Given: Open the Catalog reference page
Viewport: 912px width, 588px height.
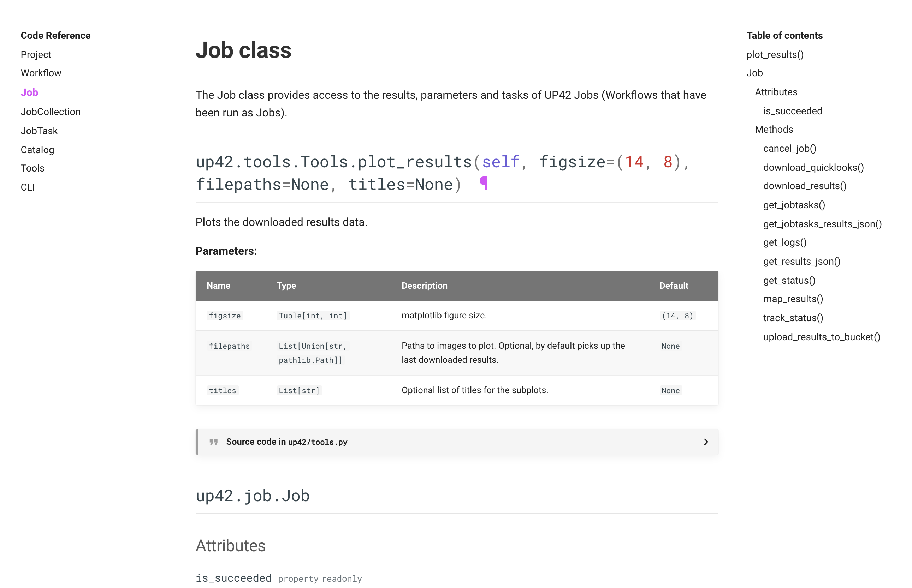Looking at the screenshot, I should coord(37,150).
